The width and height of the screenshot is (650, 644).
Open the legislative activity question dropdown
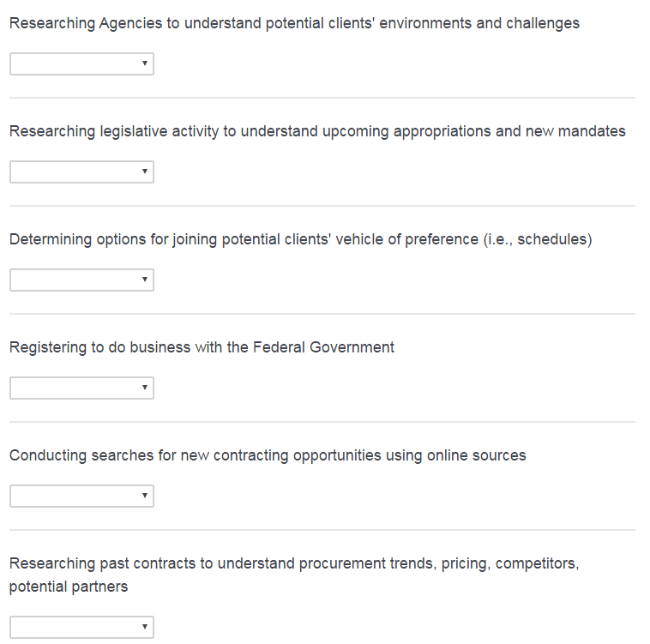coord(81,172)
